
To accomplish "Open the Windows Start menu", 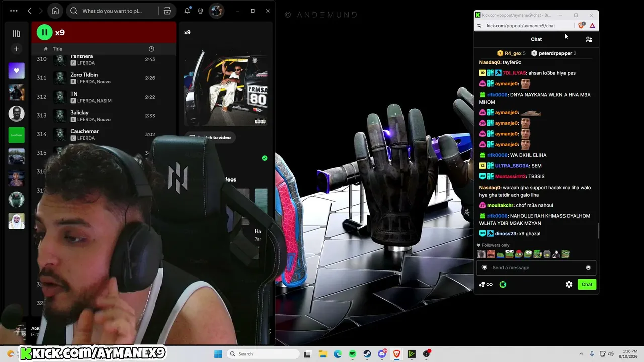I will 218,354.
